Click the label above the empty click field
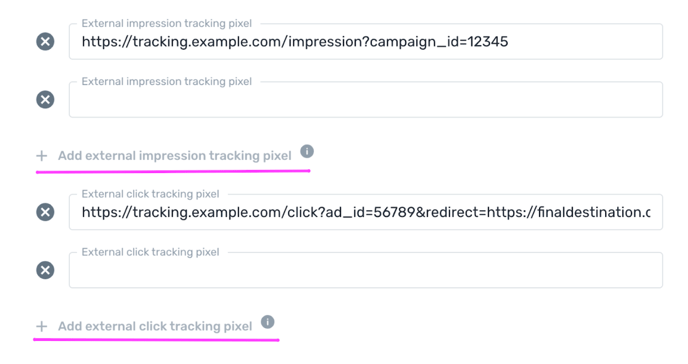Image resolution: width=688 pixels, height=364 pixels. [150, 252]
